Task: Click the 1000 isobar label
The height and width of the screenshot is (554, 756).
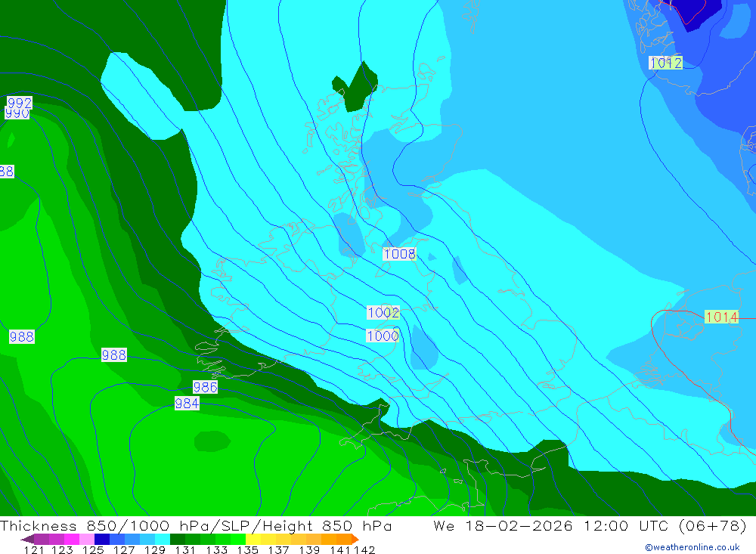Action: pos(383,336)
